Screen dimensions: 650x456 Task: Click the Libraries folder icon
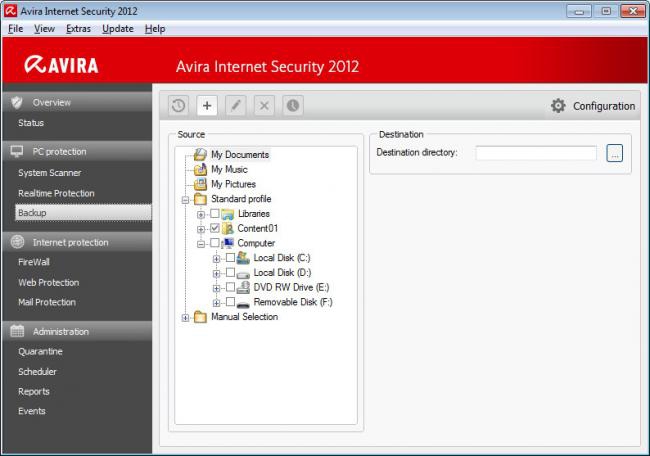(228, 214)
